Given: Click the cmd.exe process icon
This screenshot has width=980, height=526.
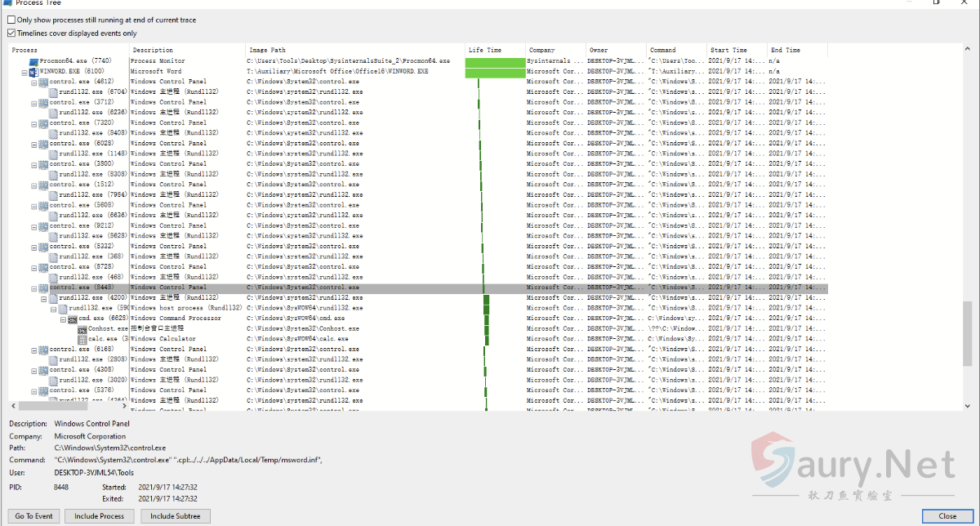Looking at the screenshot, I should [x=73, y=319].
